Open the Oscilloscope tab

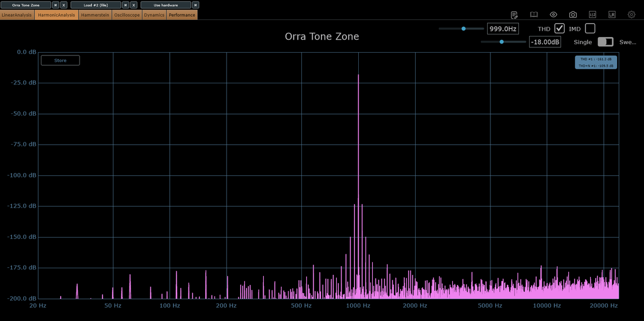[127, 15]
